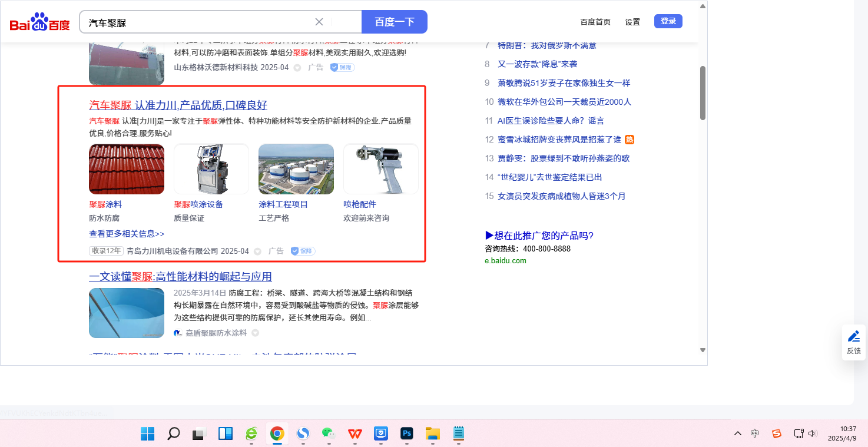
Task: Launch WPS Office from the taskbar
Action: (x=355, y=434)
